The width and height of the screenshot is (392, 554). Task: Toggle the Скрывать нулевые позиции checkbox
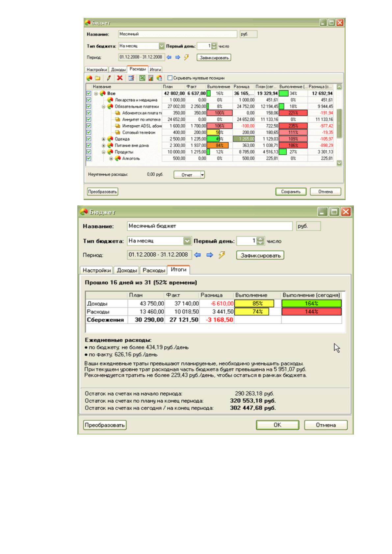click(x=170, y=78)
